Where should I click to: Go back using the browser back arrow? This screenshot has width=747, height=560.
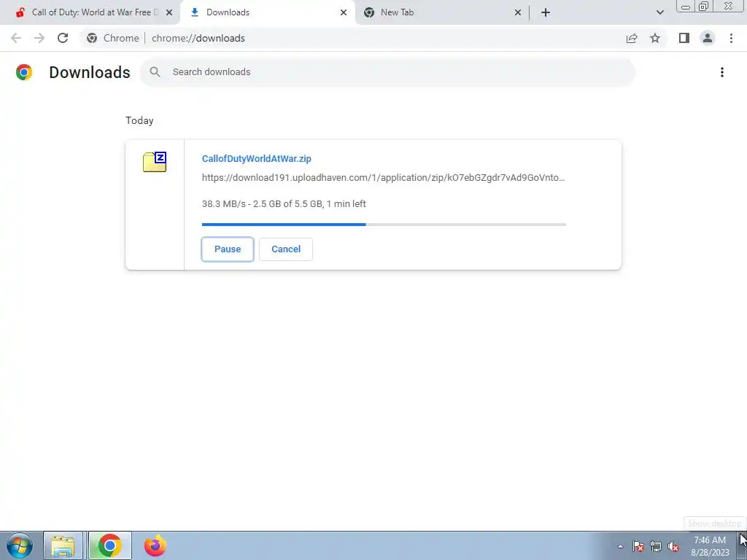[x=16, y=38]
